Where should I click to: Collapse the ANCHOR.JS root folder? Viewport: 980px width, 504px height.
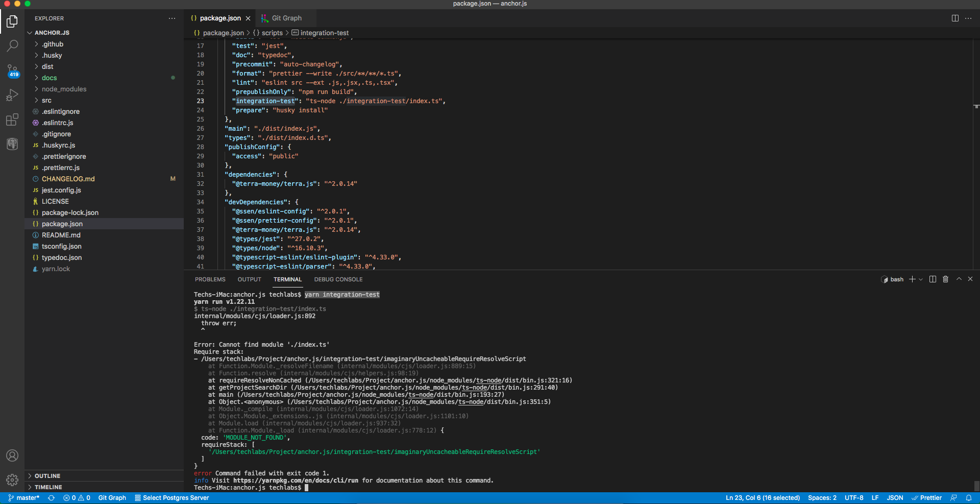[x=104, y=33]
